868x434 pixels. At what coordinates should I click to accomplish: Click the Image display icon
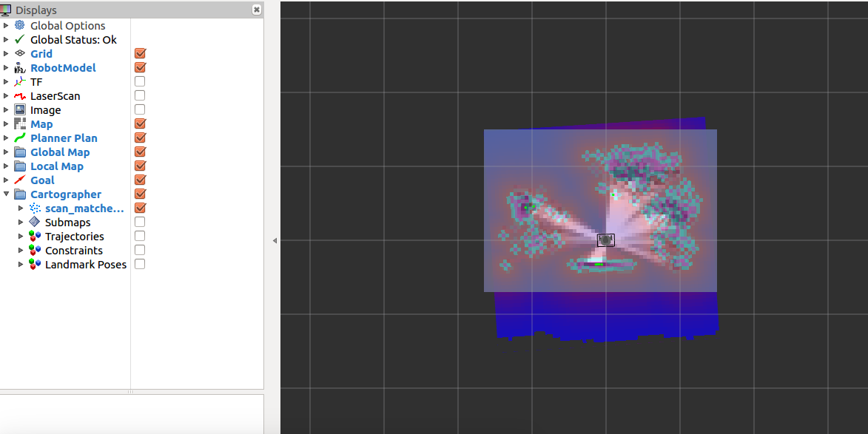click(19, 109)
